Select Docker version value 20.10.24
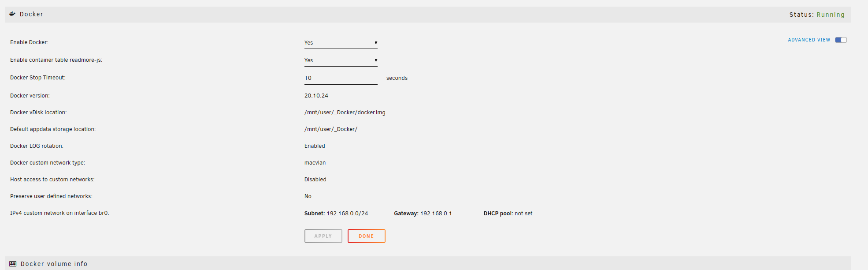This screenshot has width=868, height=270. 316,96
